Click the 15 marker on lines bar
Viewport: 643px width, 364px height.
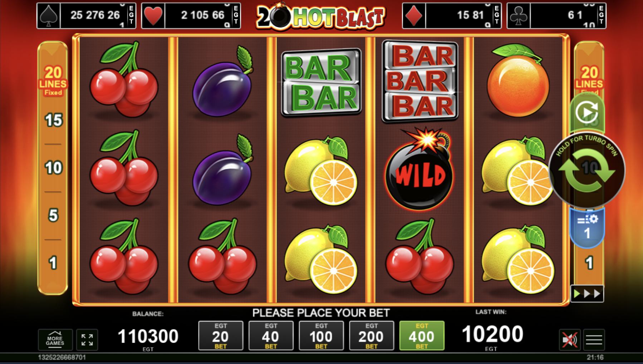pyautogui.click(x=53, y=120)
